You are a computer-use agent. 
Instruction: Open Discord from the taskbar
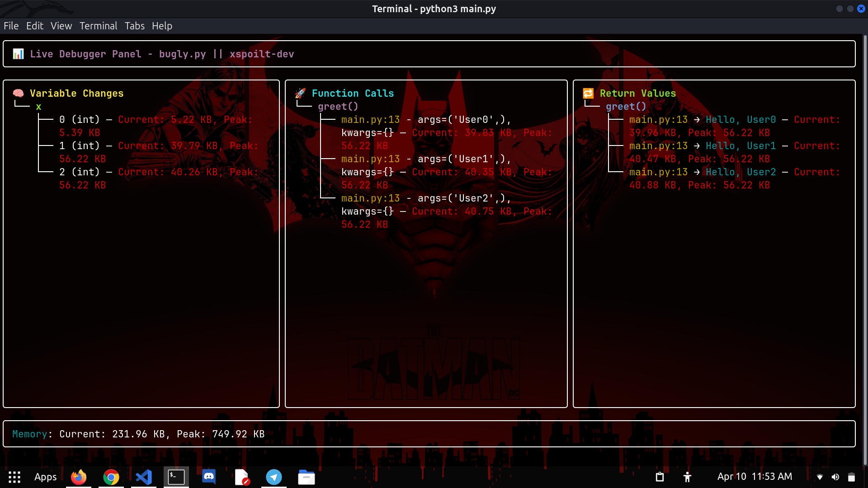(209, 477)
